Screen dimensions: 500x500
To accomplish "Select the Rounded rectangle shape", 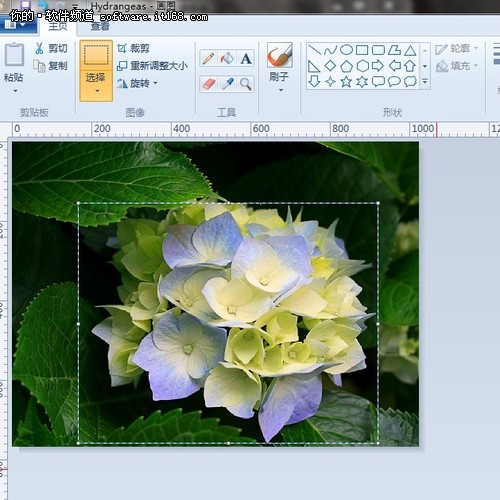I will coord(378,50).
